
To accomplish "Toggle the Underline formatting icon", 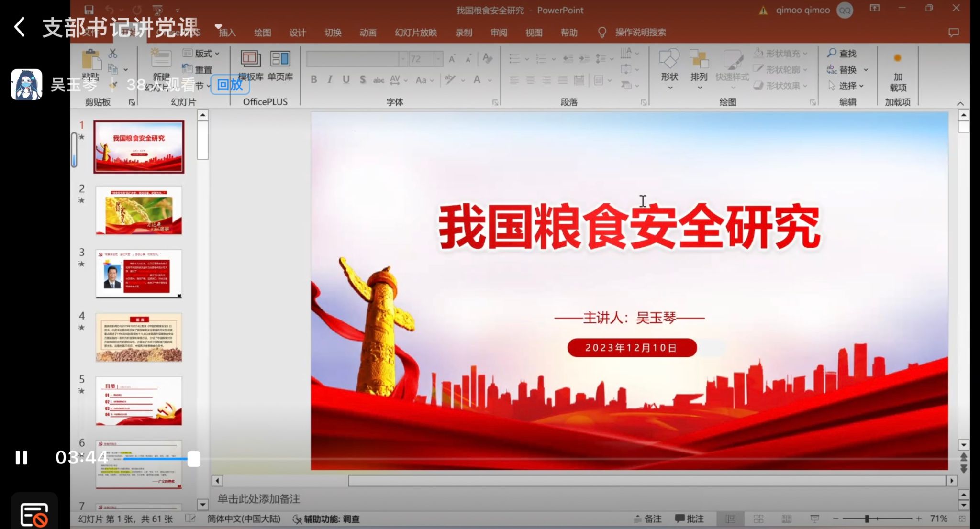I will (x=346, y=80).
